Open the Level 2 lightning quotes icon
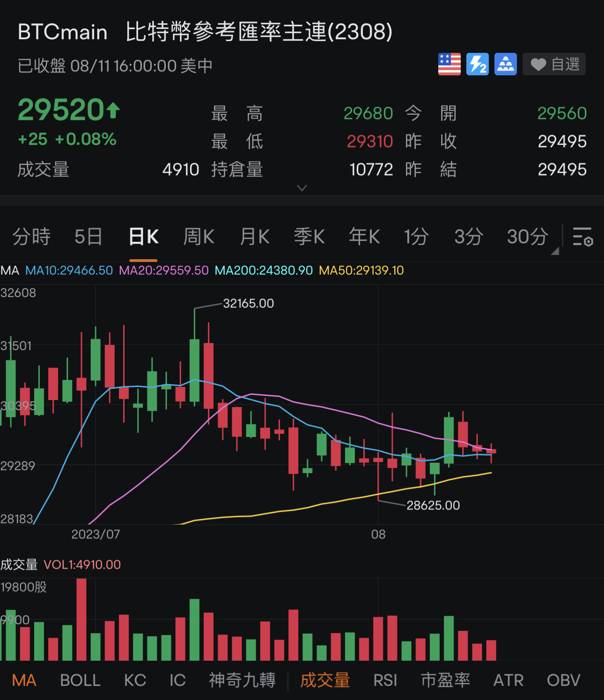This screenshot has width=604, height=700. tap(477, 64)
